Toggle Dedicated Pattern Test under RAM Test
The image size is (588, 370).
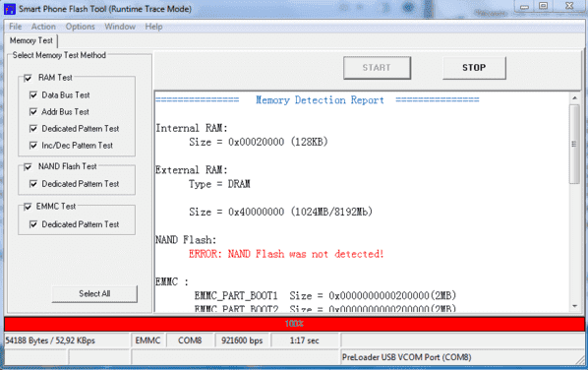point(33,129)
